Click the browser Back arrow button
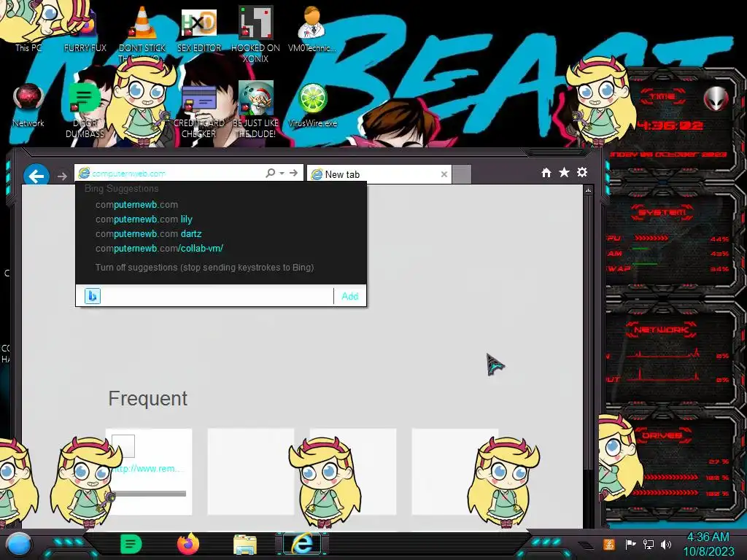This screenshot has height=560, width=747. point(36,176)
